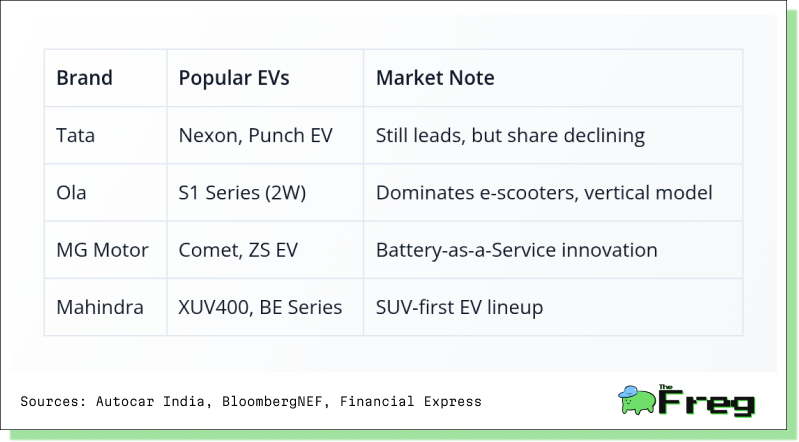The image size is (799, 442).
Task: Click 'Dominates e-scooters, vertical model' note
Action: coord(544,193)
